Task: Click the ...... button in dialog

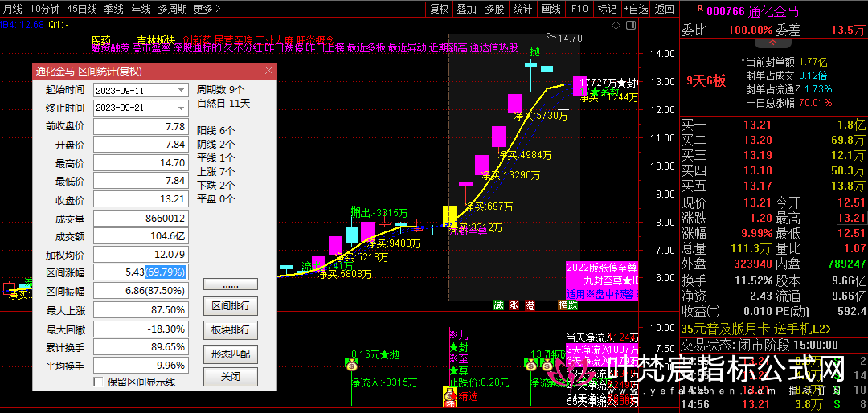Action: pos(231,284)
